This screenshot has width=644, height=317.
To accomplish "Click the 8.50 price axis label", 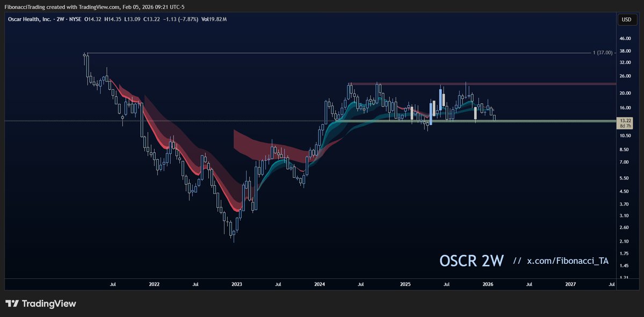I will point(625,149).
